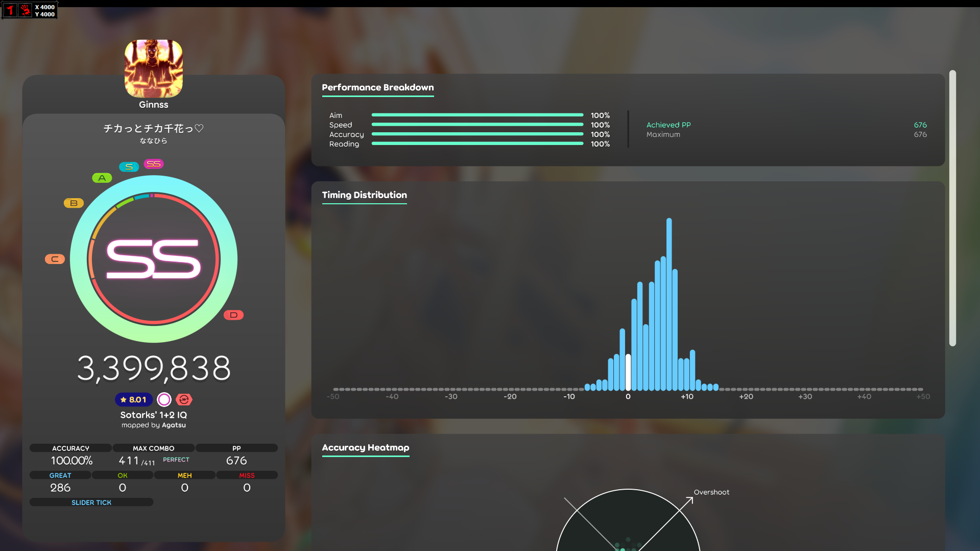Click the large SS rank in the ring
The width and height of the screenshot is (980, 551).
point(154,259)
